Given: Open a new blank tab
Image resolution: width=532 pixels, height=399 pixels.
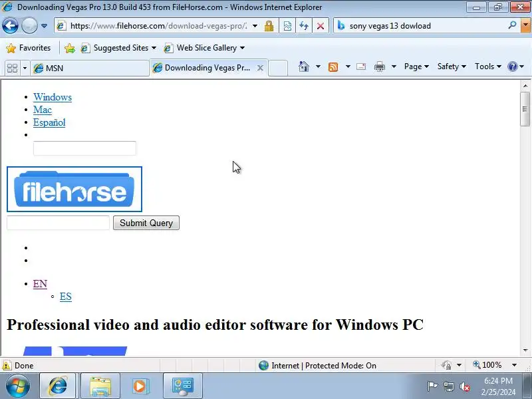Looking at the screenshot, I should coord(278,68).
